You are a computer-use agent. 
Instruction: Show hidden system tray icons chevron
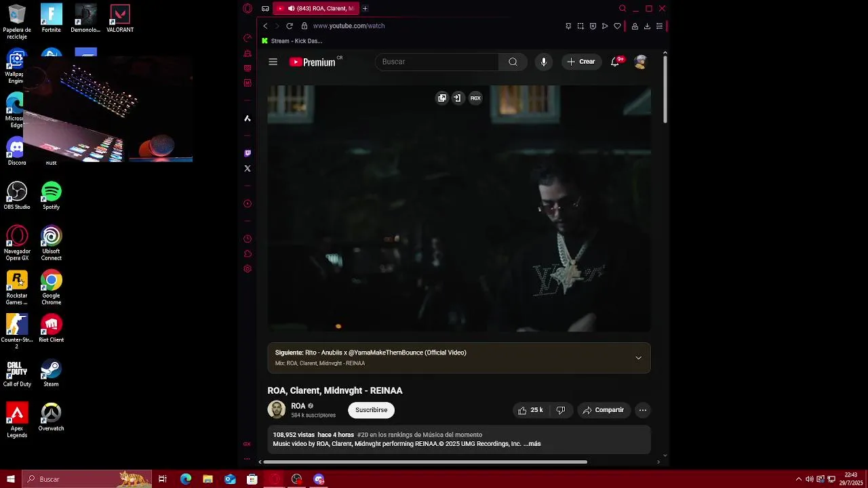pyautogui.click(x=798, y=479)
